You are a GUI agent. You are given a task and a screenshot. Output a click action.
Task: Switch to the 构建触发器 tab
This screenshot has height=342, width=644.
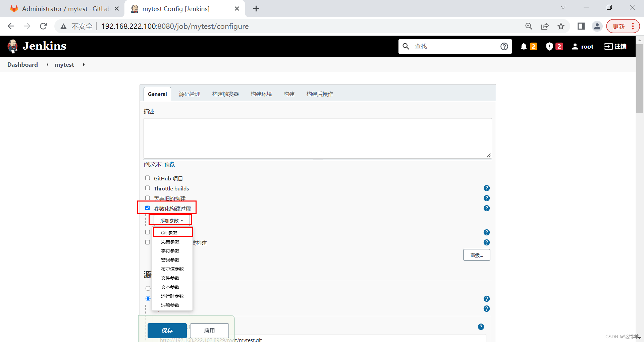225,94
